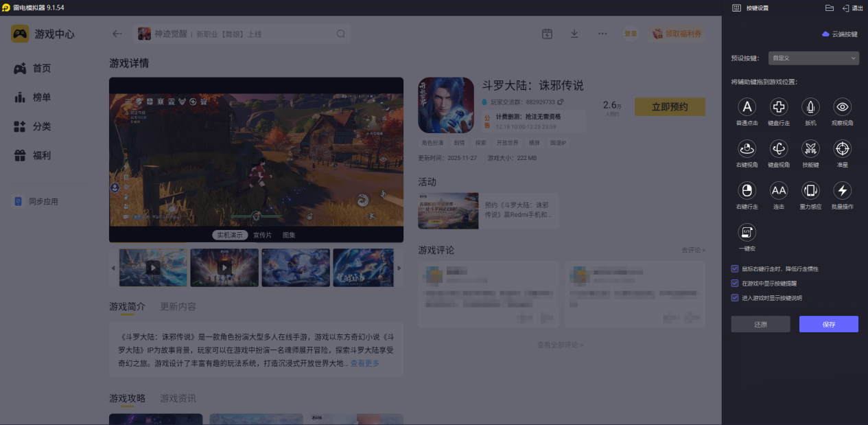Screen dimensions: 868x425
Task: Click the 游戏中心 logo
Action: point(43,34)
